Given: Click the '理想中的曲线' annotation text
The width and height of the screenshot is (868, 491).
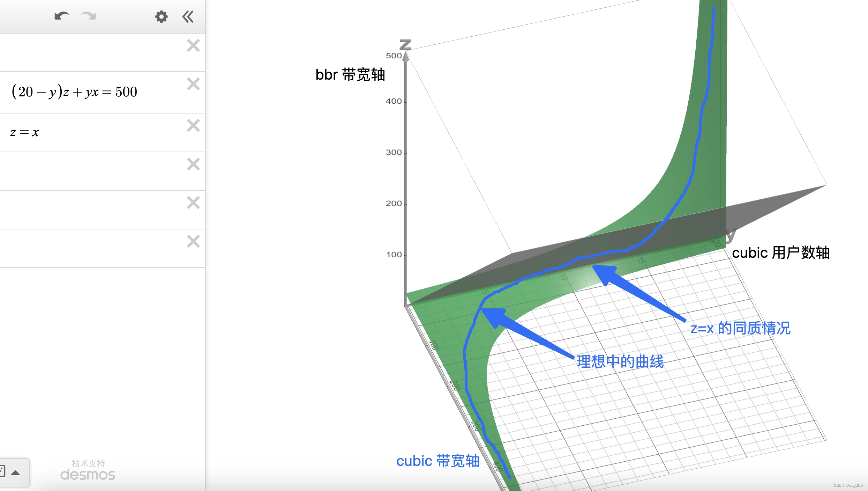Looking at the screenshot, I should click(620, 361).
